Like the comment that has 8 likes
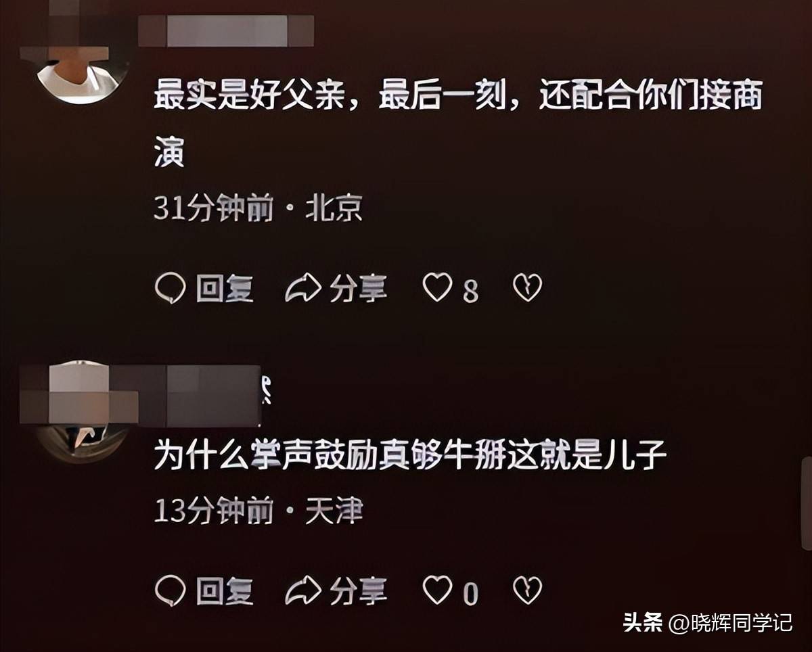Screen dimensions: 812x652 coord(437,288)
